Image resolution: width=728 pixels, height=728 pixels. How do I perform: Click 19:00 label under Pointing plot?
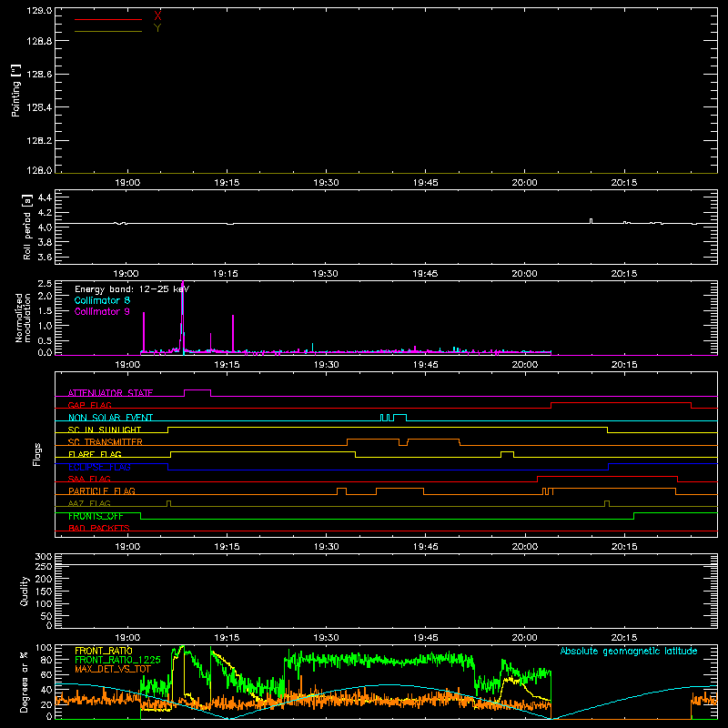coord(127,183)
